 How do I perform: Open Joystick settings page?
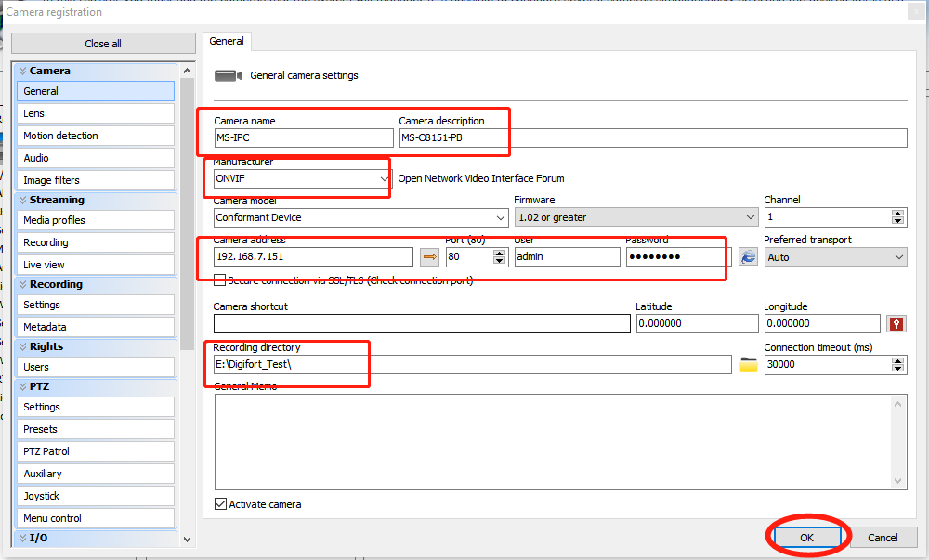96,496
